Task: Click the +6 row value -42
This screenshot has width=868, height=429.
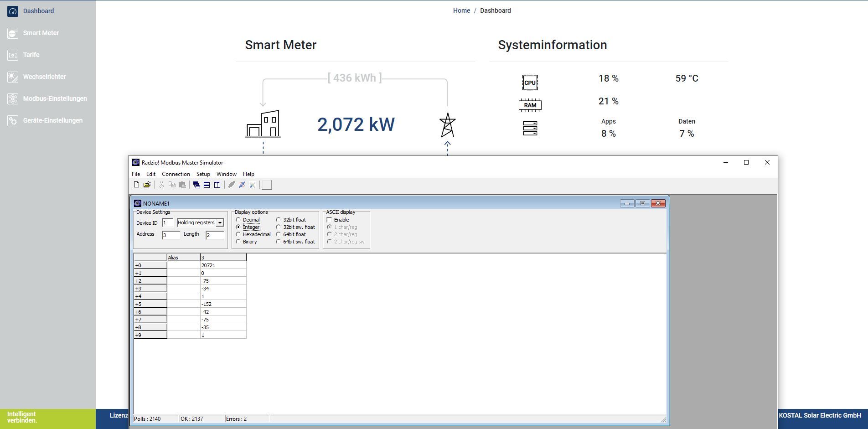Action: (x=223, y=312)
